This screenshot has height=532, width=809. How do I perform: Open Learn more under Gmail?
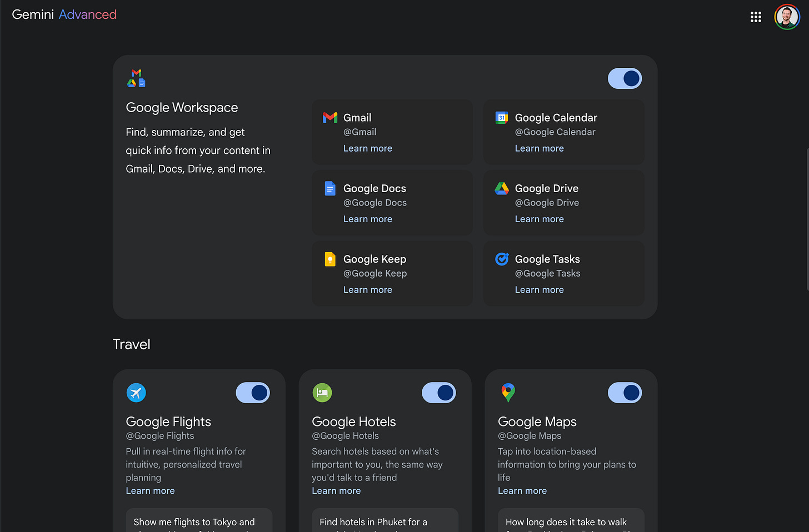368,148
